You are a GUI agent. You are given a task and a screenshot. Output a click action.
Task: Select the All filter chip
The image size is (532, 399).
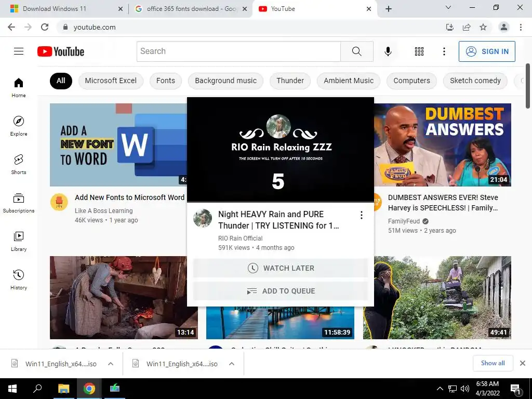tap(61, 81)
